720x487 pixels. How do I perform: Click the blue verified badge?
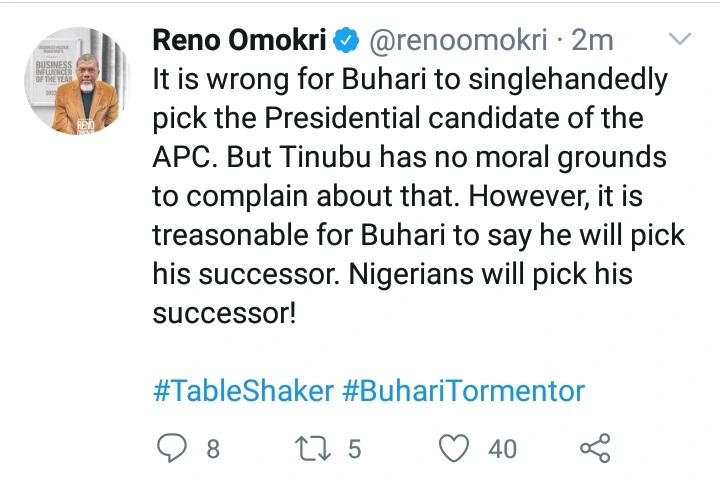pyautogui.click(x=345, y=41)
